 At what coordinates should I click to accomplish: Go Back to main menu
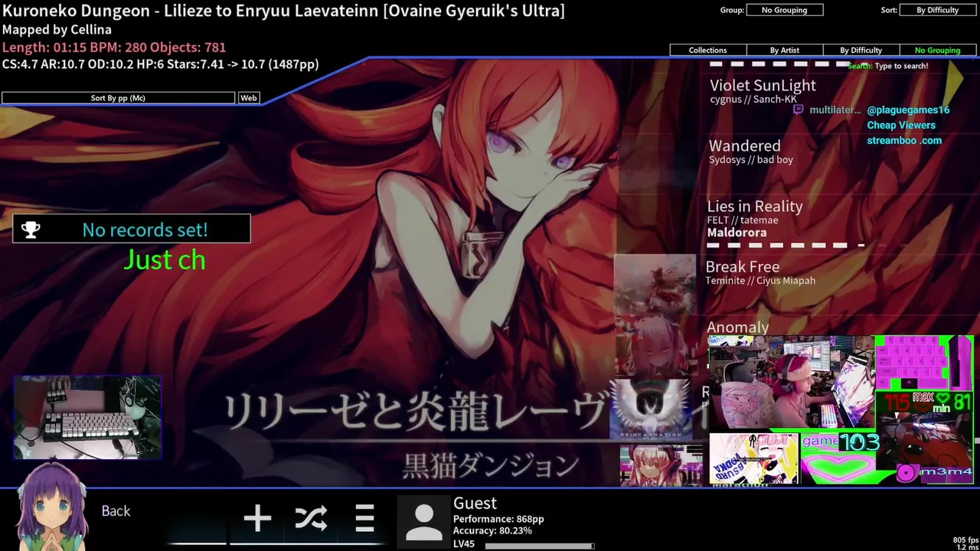pyautogui.click(x=116, y=511)
